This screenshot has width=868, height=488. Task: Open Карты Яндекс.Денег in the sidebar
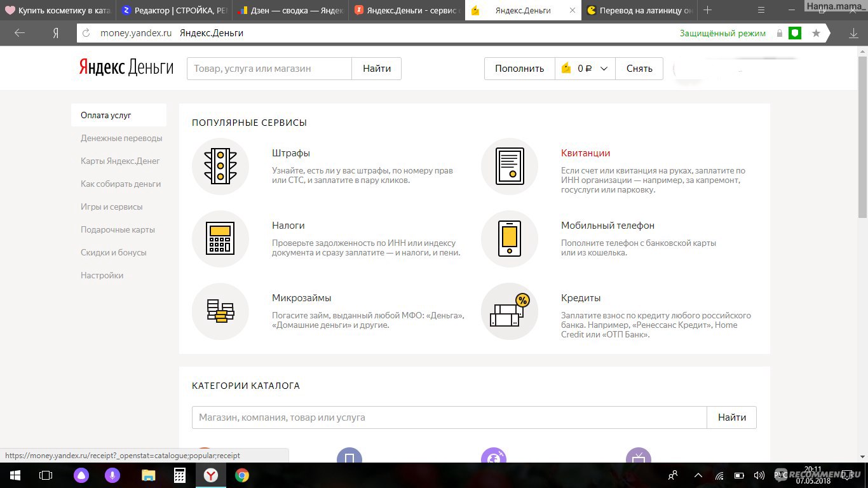click(x=120, y=161)
